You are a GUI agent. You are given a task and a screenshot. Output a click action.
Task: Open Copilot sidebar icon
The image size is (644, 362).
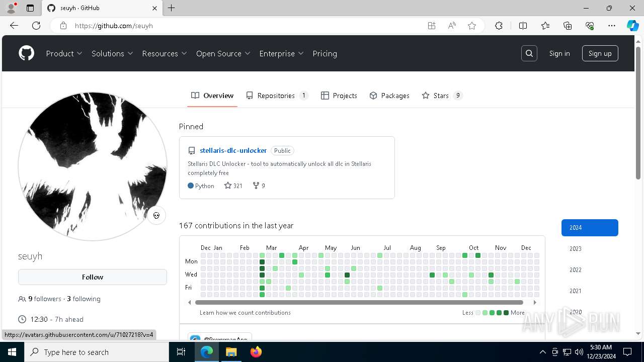coord(632,26)
